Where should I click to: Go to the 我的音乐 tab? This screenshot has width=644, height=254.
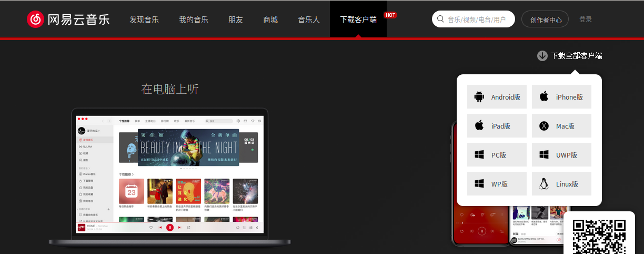194,19
